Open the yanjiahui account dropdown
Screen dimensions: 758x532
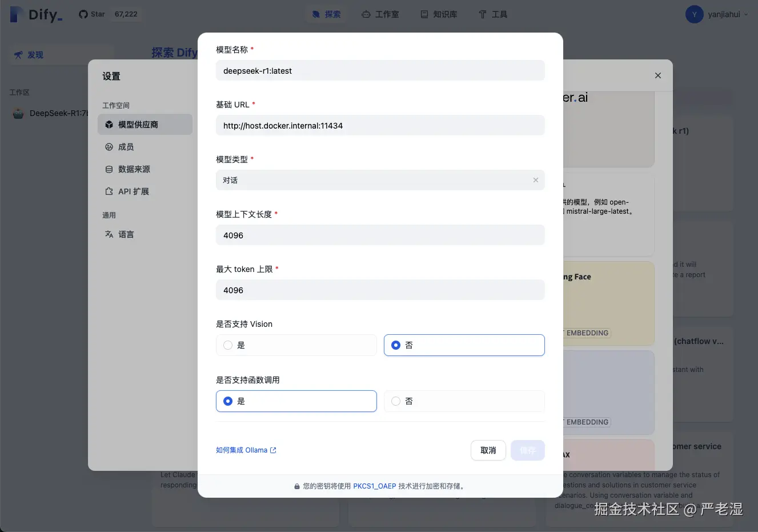tap(717, 14)
